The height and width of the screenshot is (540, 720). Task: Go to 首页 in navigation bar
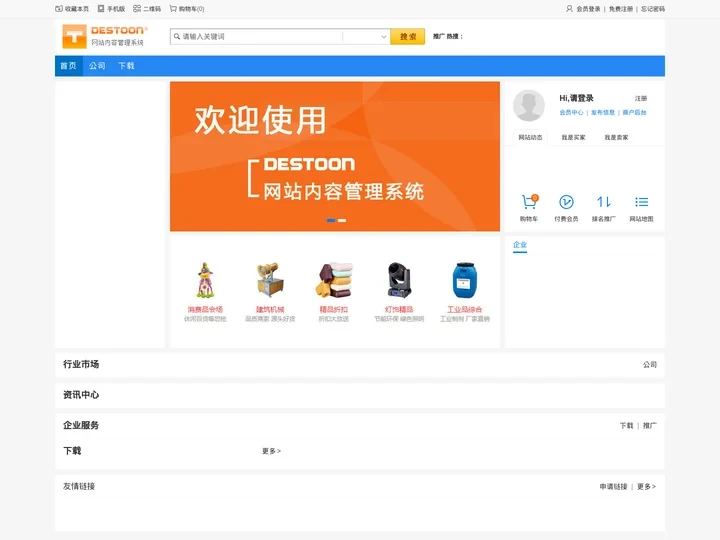click(x=68, y=66)
